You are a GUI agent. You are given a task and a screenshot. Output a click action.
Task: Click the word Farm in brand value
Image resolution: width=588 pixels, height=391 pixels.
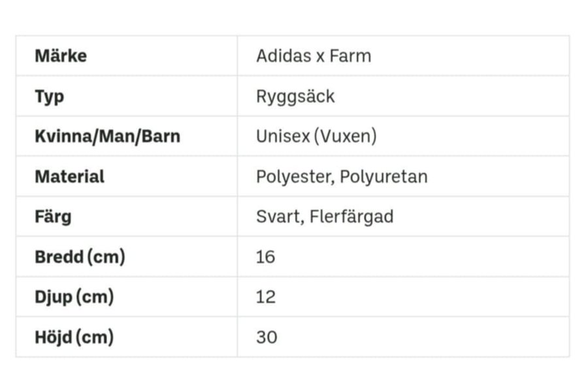(x=350, y=56)
